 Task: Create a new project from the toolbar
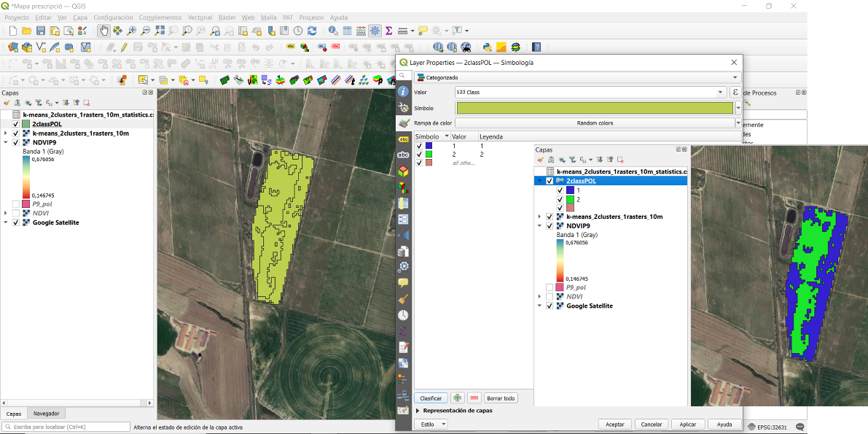12,31
